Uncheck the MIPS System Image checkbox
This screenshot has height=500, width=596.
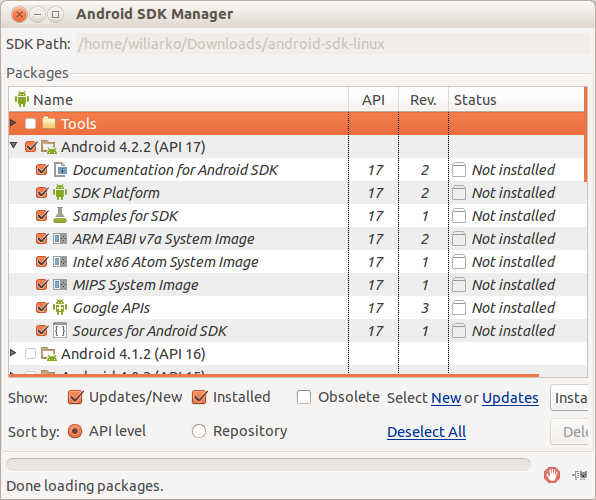42,284
